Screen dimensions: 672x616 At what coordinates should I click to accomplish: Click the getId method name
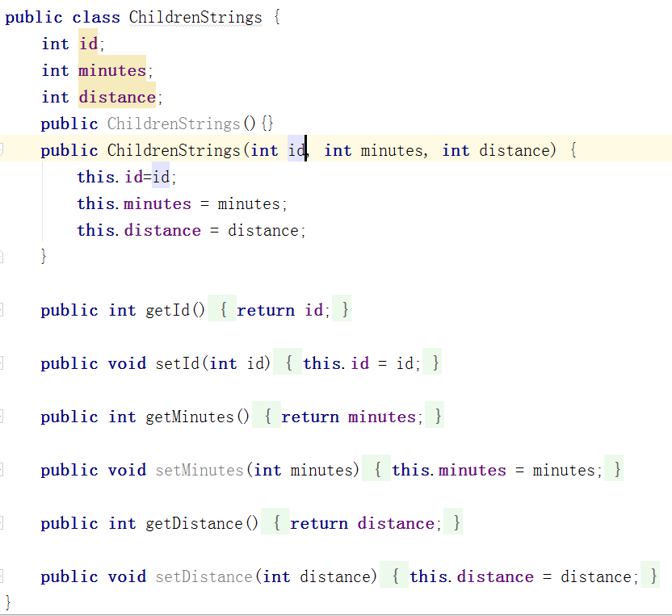(x=167, y=310)
